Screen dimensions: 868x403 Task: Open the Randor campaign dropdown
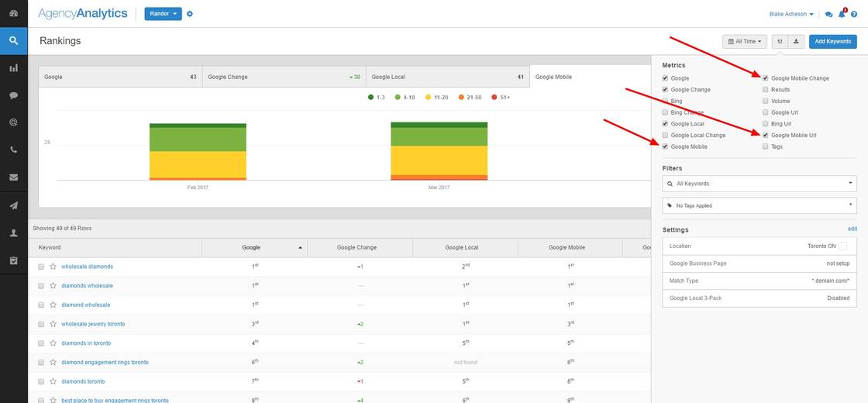[x=164, y=14]
